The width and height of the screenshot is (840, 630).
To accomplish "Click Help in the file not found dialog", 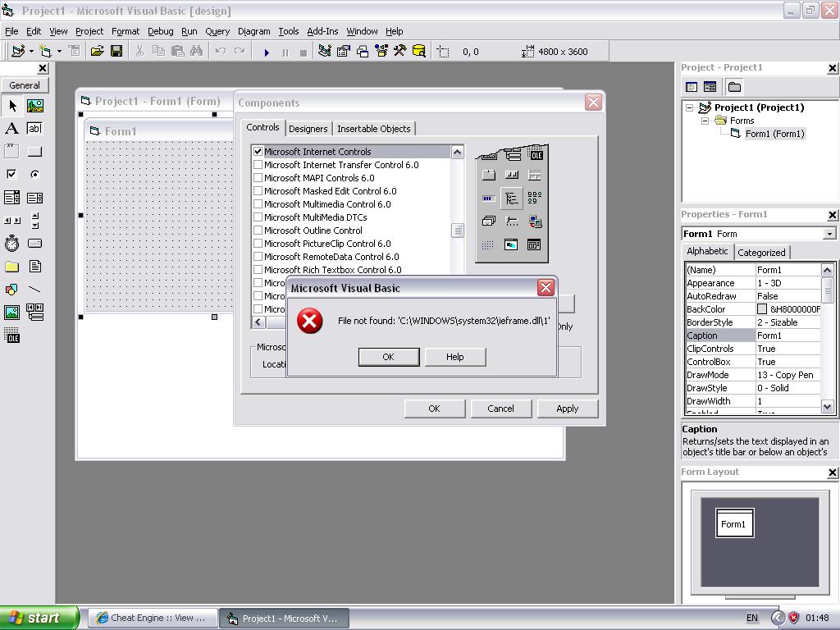I will pyautogui.click(x=454, y=357).
